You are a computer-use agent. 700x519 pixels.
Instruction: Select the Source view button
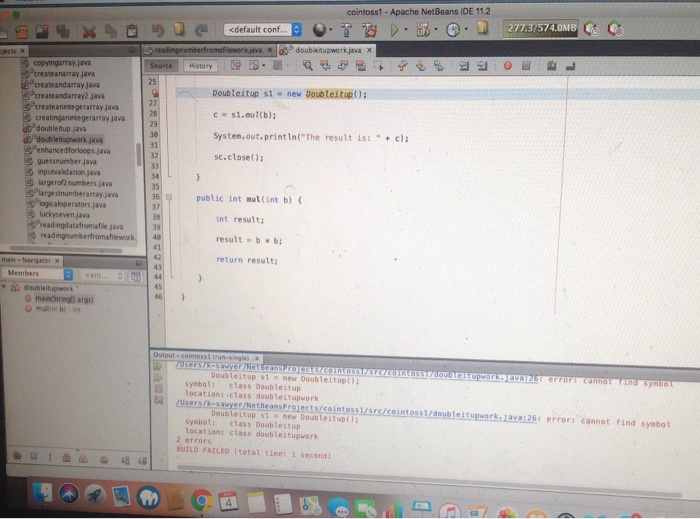click(161, 66)
